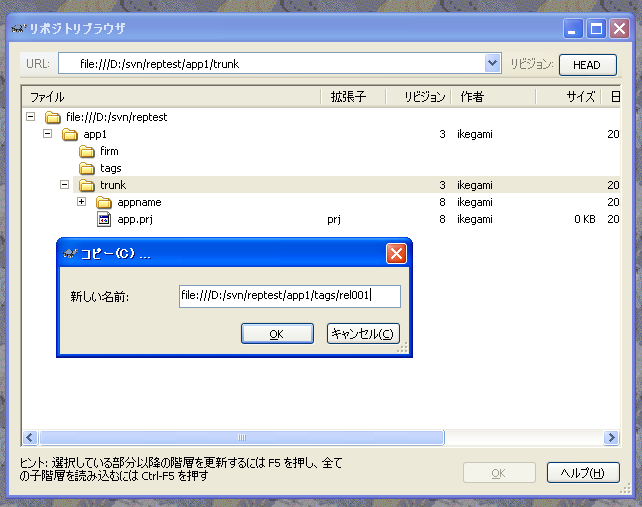Click the 新しい名前 text field
Image resolution: width=642 pixels, height=507 pixels.
(x=289, y=296)
